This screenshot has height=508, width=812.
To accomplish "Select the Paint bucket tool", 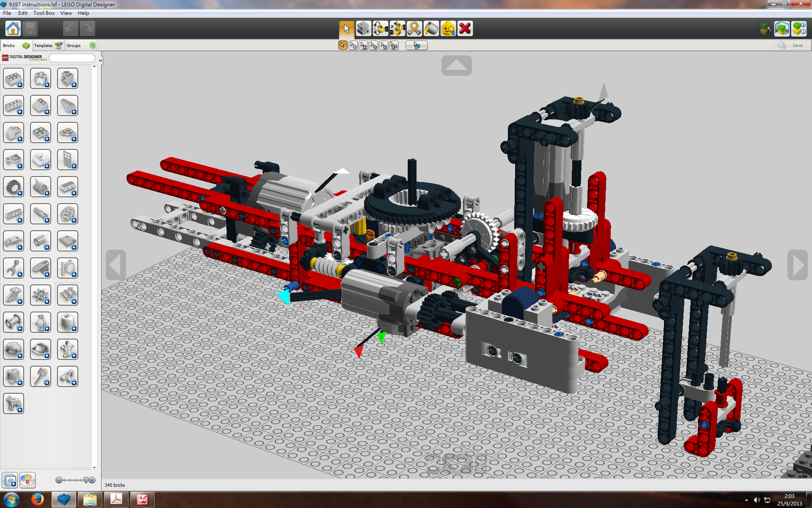I will [431, 29].
